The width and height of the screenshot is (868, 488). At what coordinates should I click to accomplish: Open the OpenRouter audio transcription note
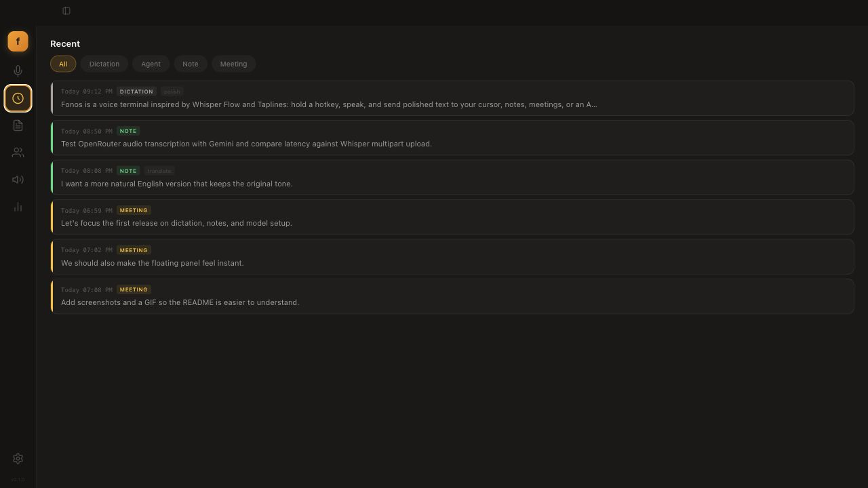452,138
